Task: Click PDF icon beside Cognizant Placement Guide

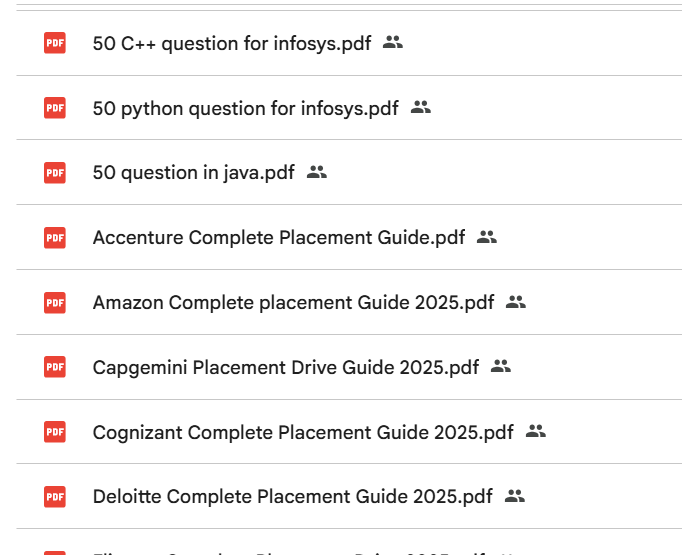Action: click(x=55, y=432)
